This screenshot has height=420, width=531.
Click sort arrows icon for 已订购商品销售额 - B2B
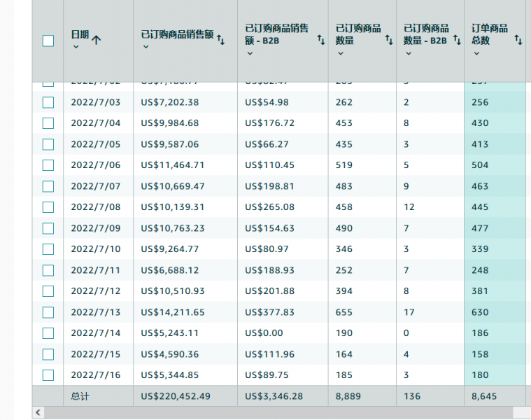tap(321, 40)
